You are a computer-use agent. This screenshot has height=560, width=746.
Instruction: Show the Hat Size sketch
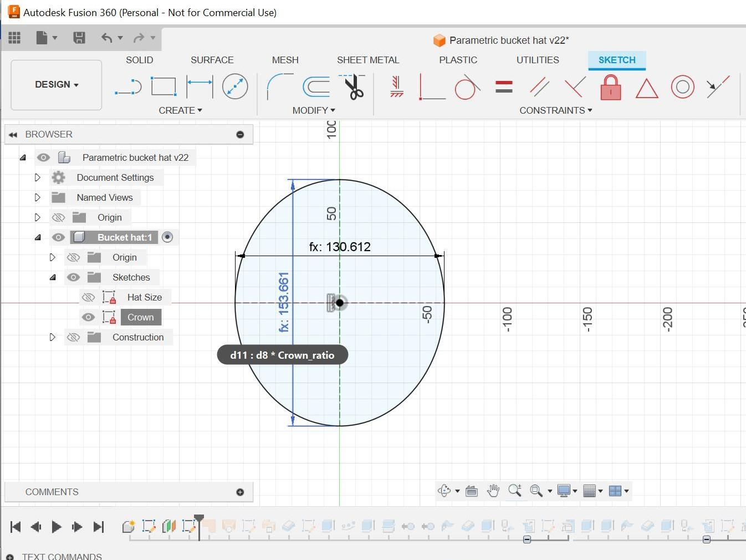coord(88,297)
